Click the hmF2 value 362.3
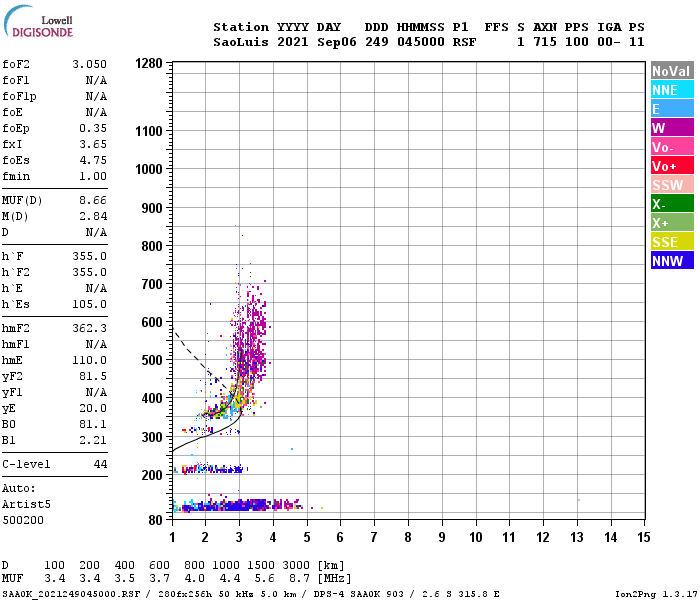Image resolution: width=700 pixels, height=600 pixels. 89,329
